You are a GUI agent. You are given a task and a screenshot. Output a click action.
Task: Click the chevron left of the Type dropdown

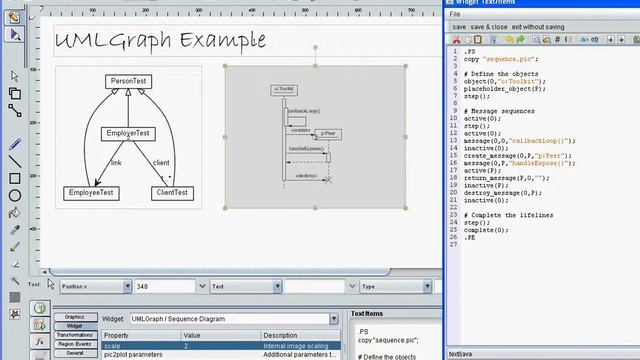352,287
